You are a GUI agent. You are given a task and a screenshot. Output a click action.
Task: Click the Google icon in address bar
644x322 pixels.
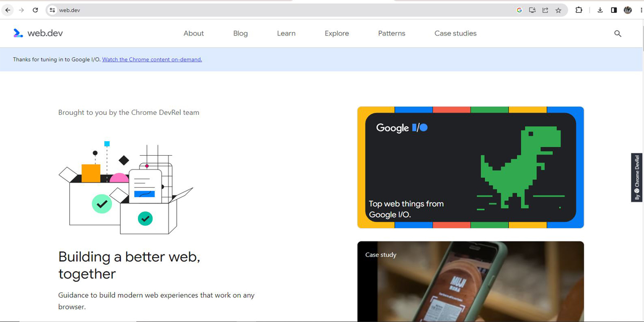click(519, 10)
